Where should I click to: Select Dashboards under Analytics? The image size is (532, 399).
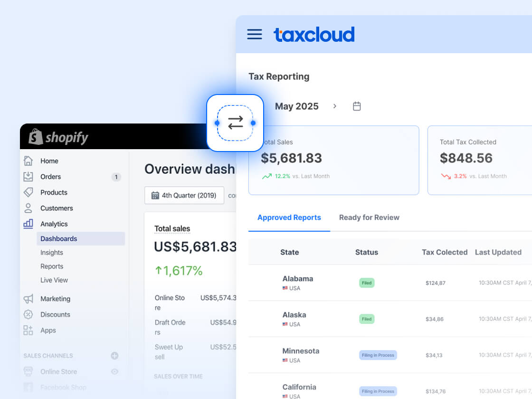tap(81, 238)
